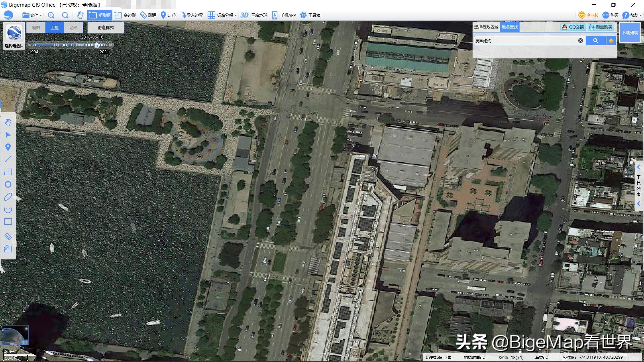Click the historical imagery timeline slider handle
The image size is (644, 362).
point(97,45)
